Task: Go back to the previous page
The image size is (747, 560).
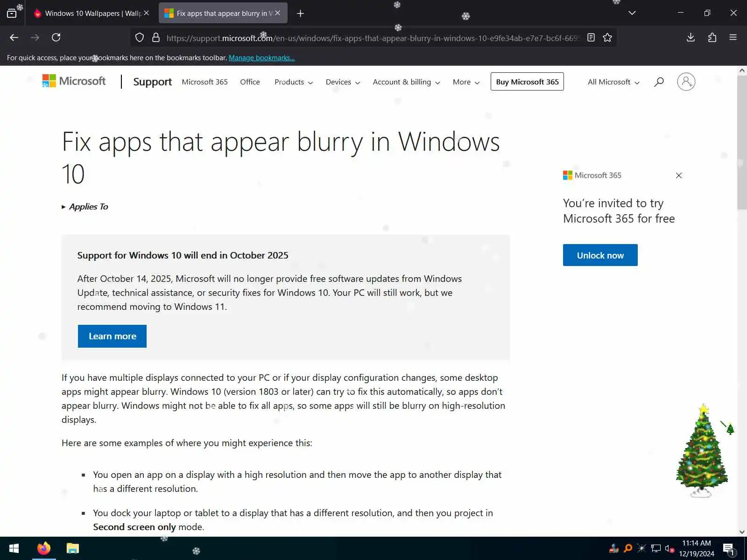Action: click(14, 37)
